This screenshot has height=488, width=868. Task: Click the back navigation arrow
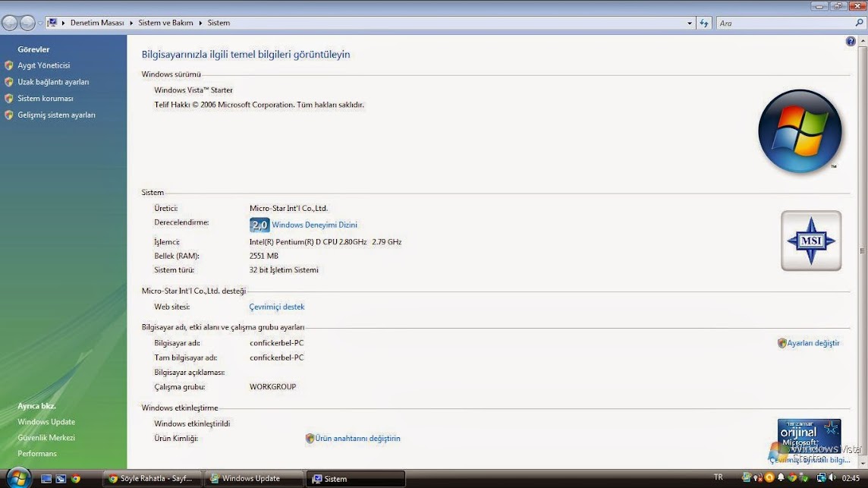(x=10, y=24)
